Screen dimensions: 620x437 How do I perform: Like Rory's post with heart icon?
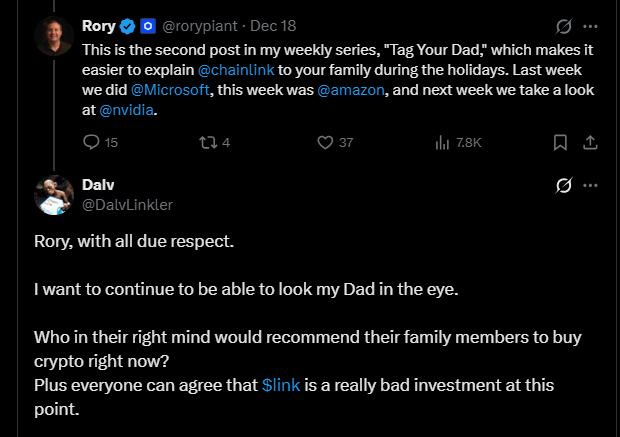tap(324, 142)
